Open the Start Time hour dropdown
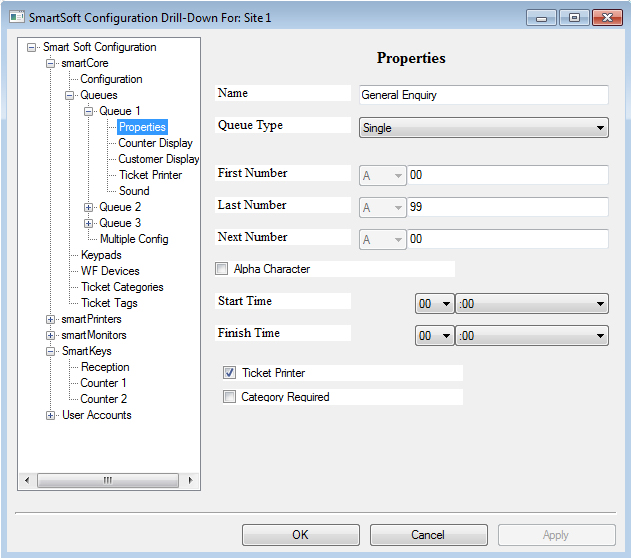 pos(435,304)
